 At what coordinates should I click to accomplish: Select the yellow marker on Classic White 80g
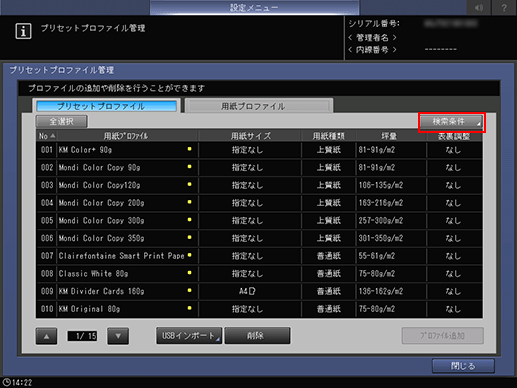click(189, 273)
